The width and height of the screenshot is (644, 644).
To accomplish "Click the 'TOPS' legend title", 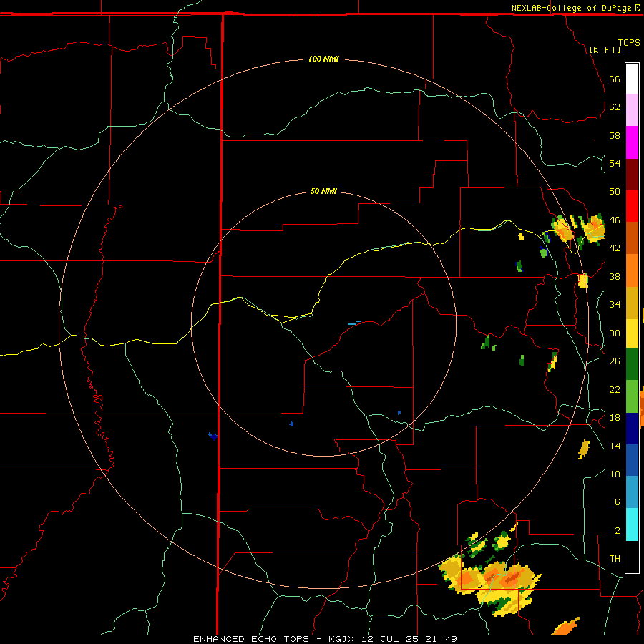I will click(x=629, y=42).
